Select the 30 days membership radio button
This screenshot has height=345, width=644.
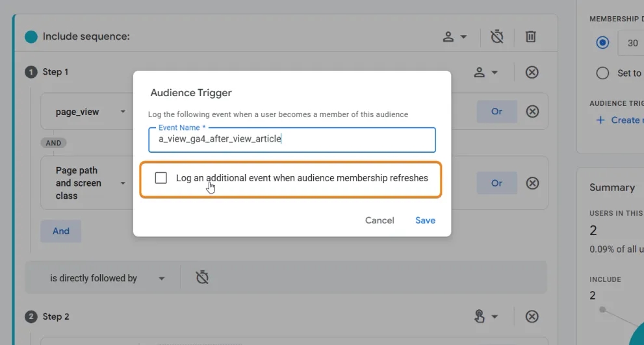point(602,43)
